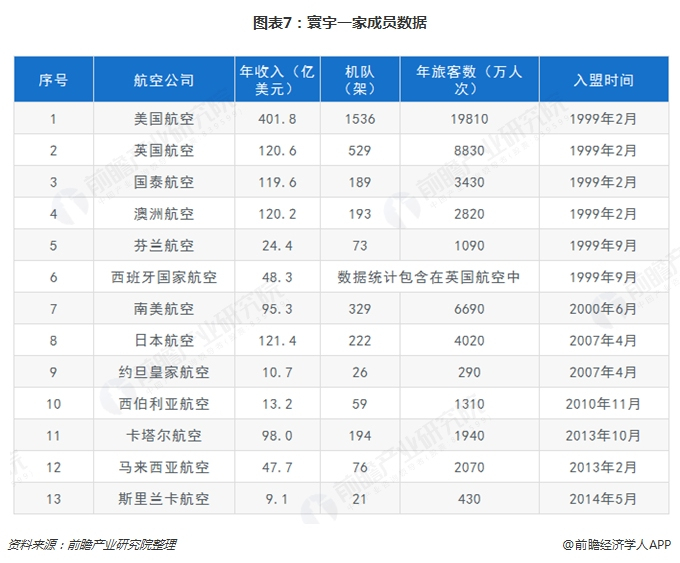680x563 pixels.
Task: Click the 芬兰航空 cell
Action: point(164,245)
